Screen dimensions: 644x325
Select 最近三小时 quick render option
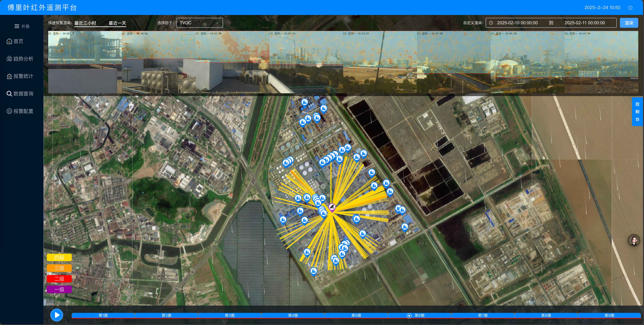(85, 23)
